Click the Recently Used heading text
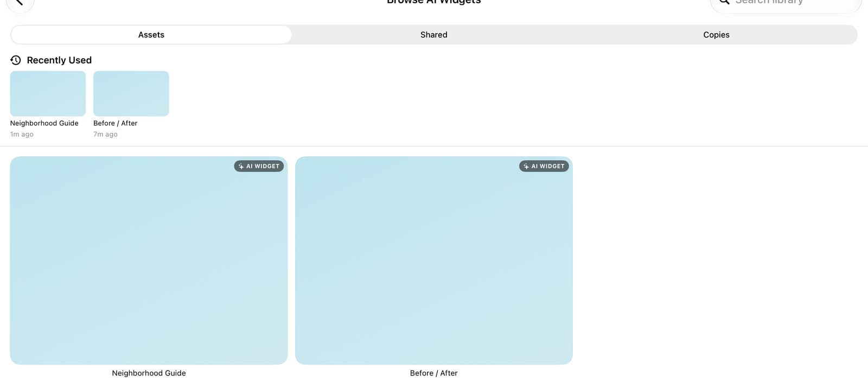868x382 pixels. [x=59, y=60]
